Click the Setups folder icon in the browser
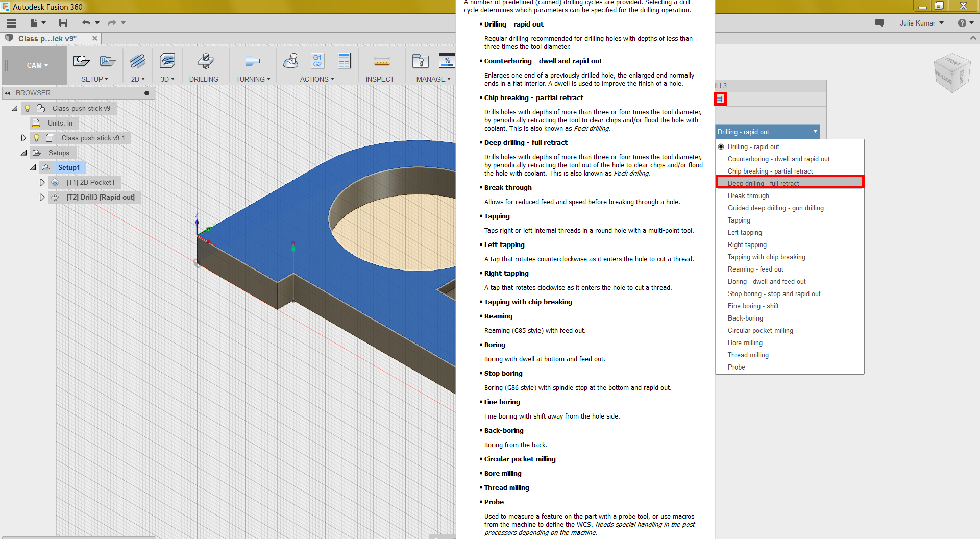The width and height of the screenshot is (980, 539). (37, 153)
